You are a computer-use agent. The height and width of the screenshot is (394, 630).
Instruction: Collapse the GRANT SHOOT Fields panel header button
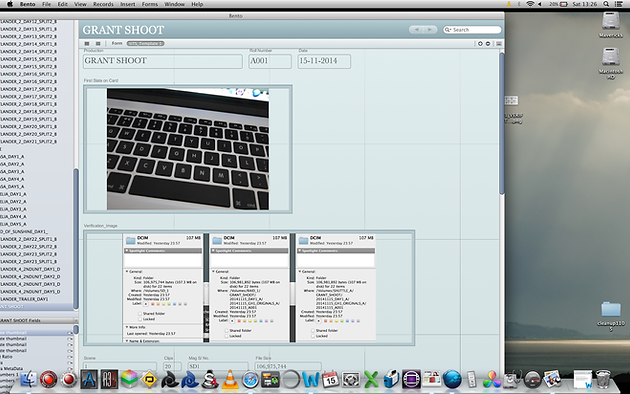point(75,321)
